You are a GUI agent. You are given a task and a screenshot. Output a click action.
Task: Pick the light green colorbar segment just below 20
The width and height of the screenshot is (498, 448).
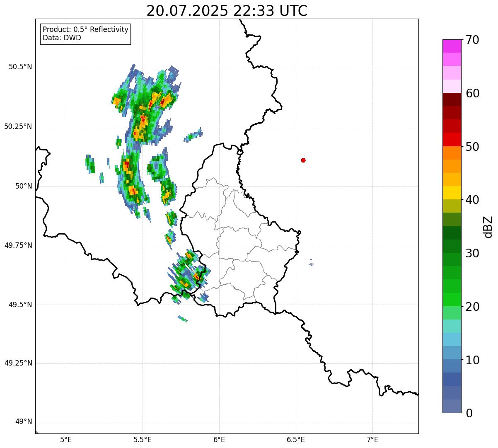(x=452, y=313)
